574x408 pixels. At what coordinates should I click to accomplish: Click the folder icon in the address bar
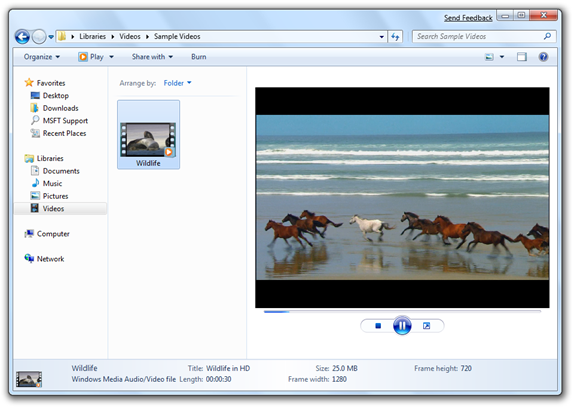point(62,36)
